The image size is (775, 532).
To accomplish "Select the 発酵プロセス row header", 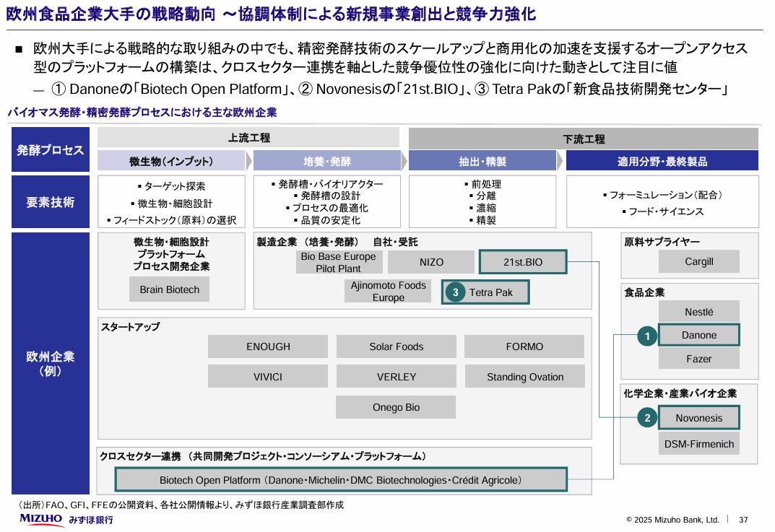I will coord(51,149).
